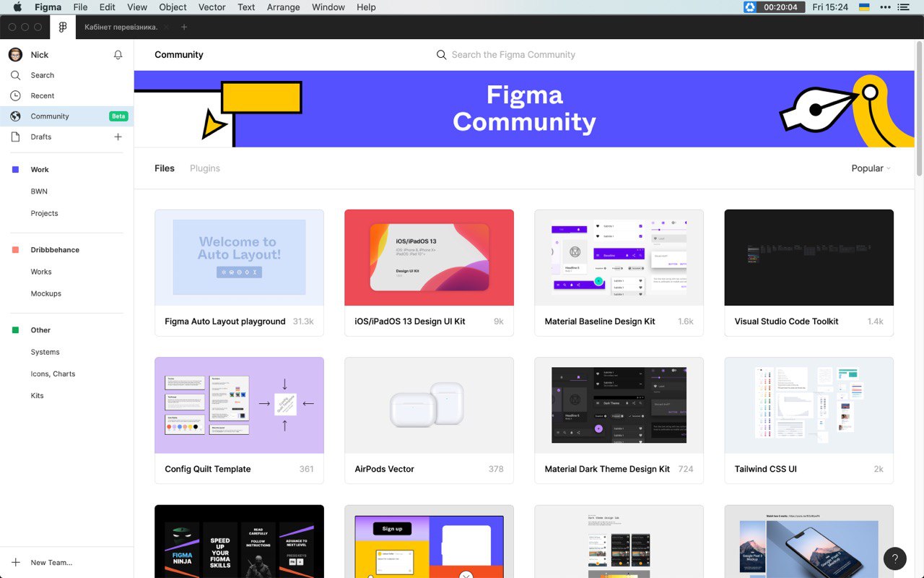
Task: Open Figma Auto Layout playground thumbnail
Action: click(239, 258)
